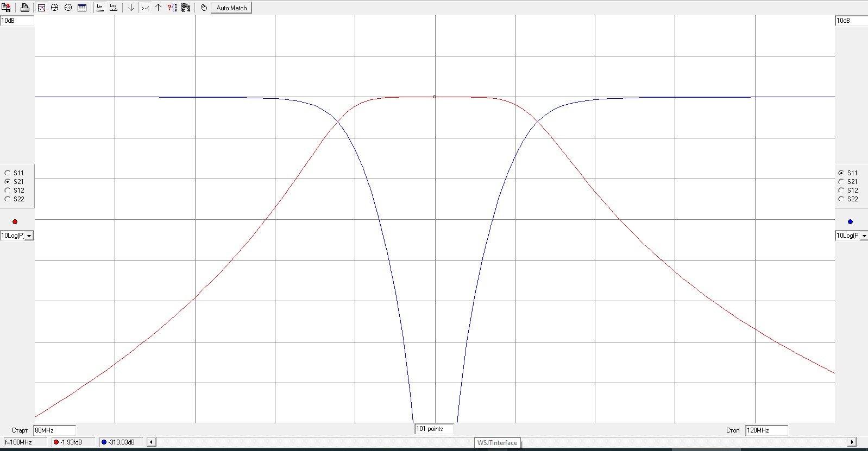Image resolution: width=868 pixels, height=451 pixels.
Task: Select the S11 radio button on left panel
Action: [8, 173]
